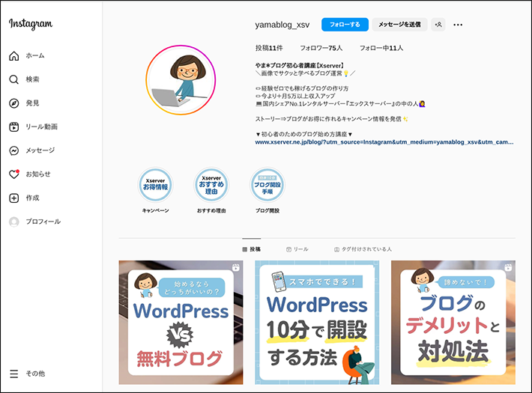Screen dimensions: 532x393
Task: Select the 検索 menu label
Action: click(32, 79)
